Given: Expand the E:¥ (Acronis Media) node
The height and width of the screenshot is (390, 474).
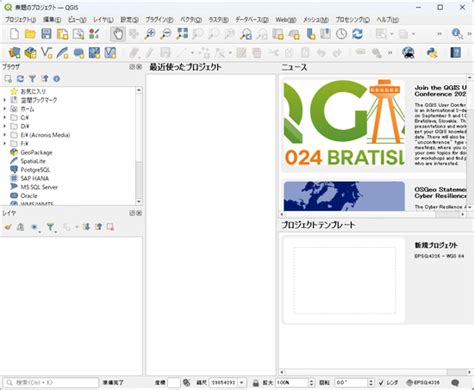Looking at the screenshot, I should click(x=5, y=135).
